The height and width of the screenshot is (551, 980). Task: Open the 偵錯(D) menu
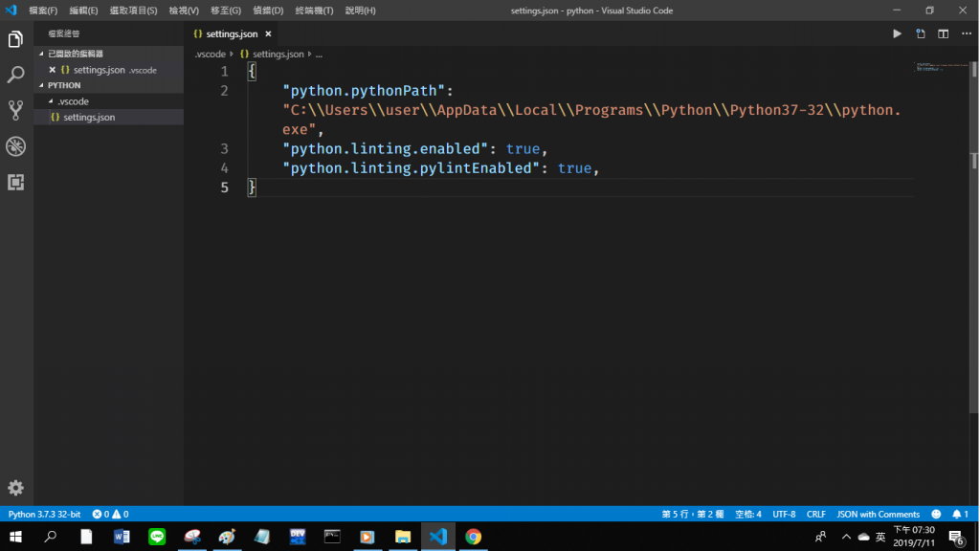pos(268,11)
